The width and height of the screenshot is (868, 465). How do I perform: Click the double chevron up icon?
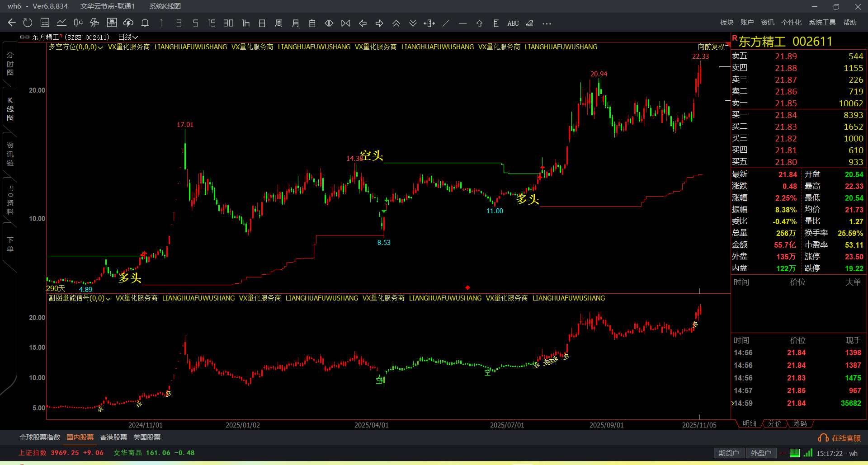396,23
